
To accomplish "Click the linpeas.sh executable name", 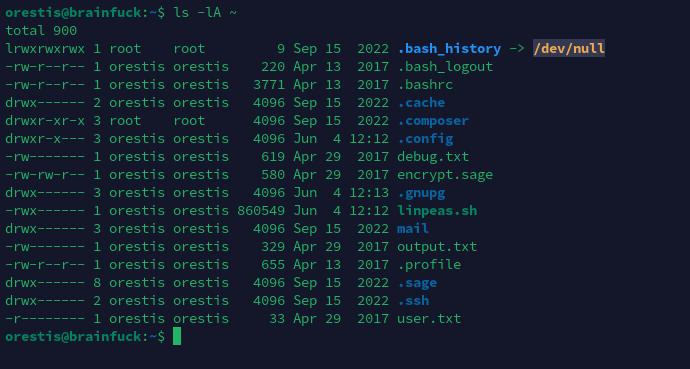I will pos(437,211).
